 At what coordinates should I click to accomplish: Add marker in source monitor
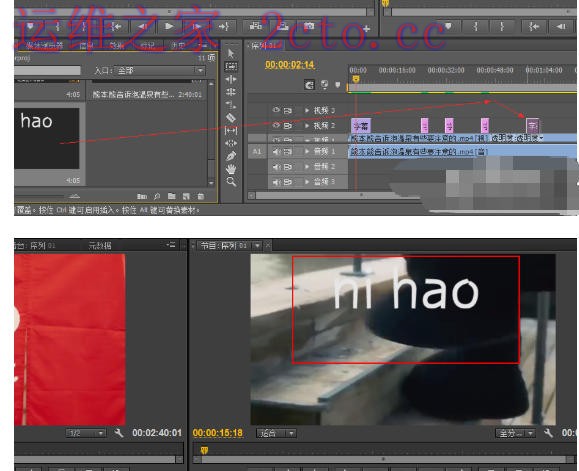[x=30, y=26]
